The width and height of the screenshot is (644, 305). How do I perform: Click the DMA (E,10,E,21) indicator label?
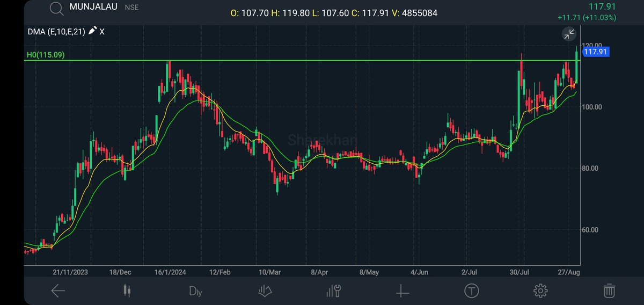pyautogui.click(x=56, y=32)
